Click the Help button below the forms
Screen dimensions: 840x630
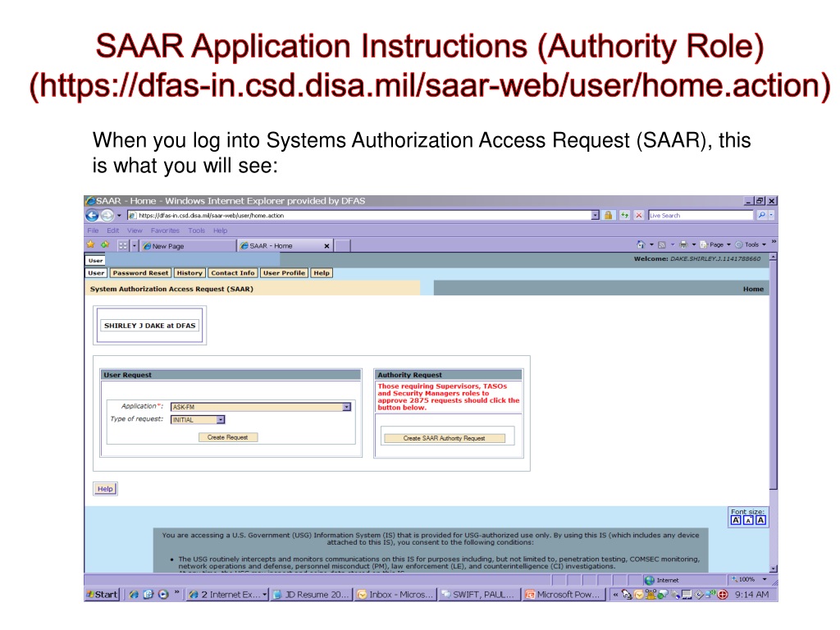pos(105,489)
